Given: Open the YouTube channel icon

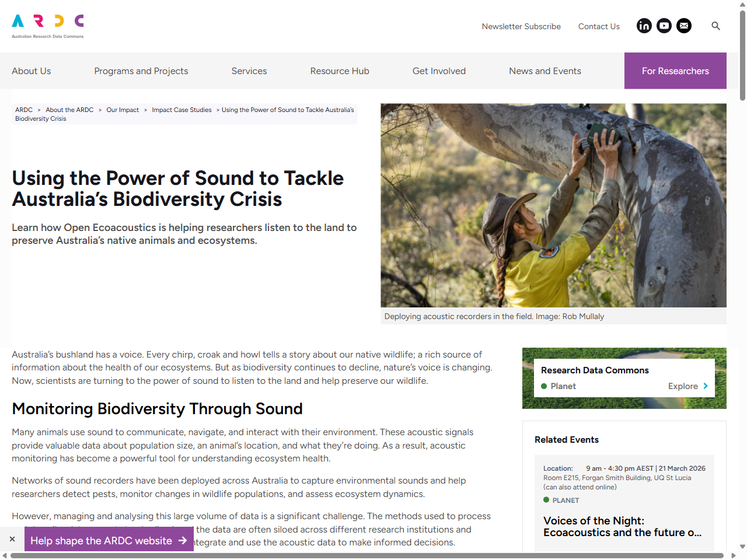Looking at the screenshot, I should pos(664,26).
